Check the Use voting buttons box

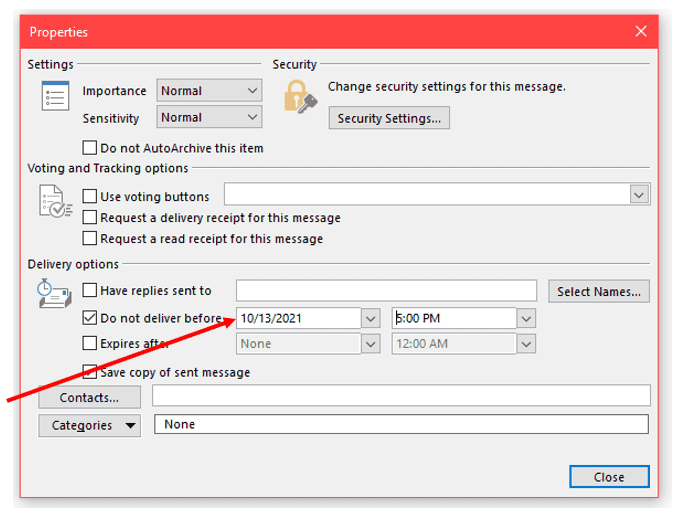pyautogui.click(x=90, y=197)
